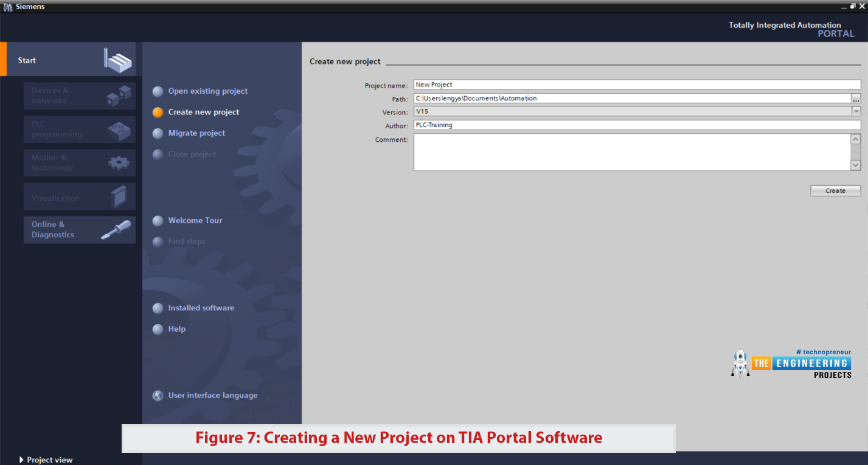Choose Migrate project
868x465 pixels.
[196, 133]
